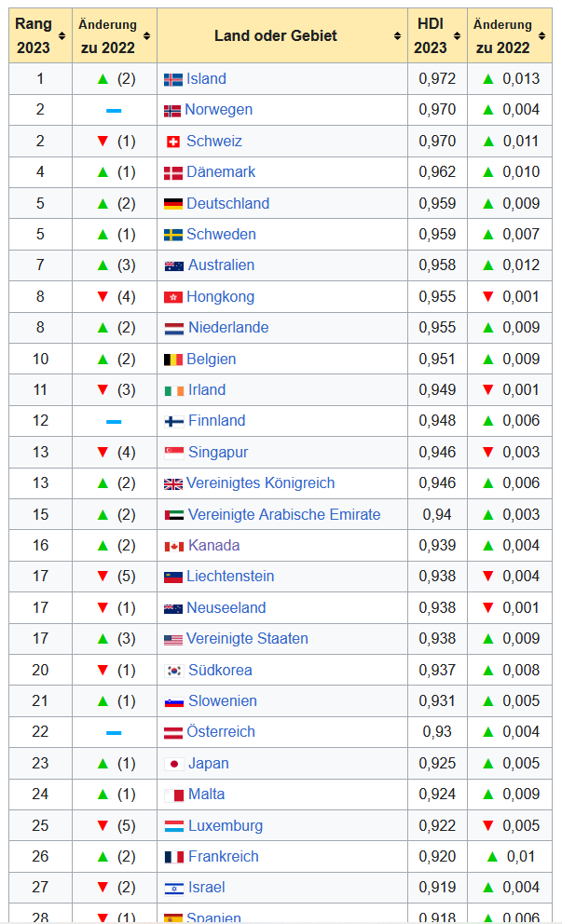Click the Finland flag icon
The image size is (562, 924).
tap(174, 421)
